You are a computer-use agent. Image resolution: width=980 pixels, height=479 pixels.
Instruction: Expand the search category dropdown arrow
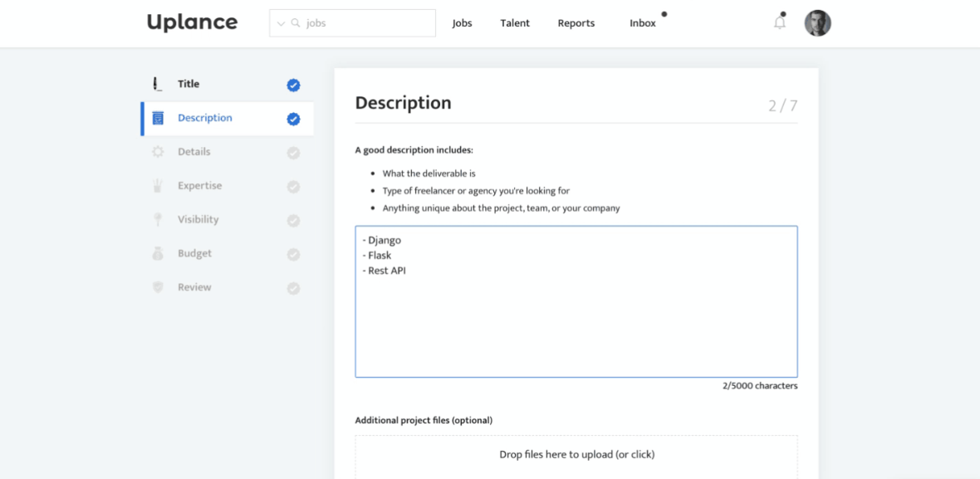click(281, 23)
